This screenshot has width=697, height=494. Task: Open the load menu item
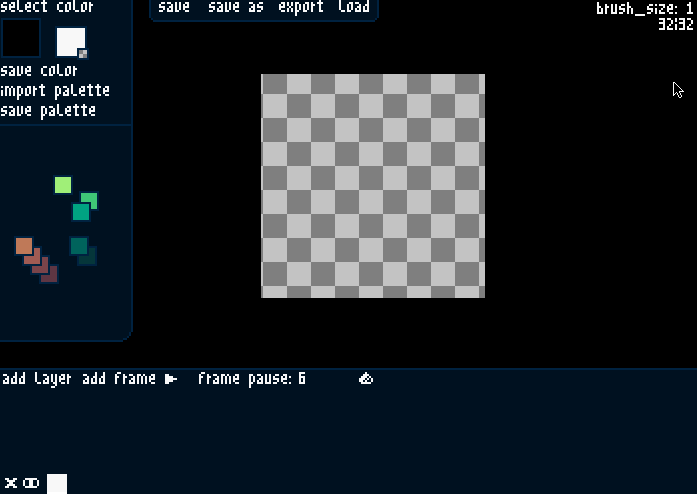click(x=354, y=7)
